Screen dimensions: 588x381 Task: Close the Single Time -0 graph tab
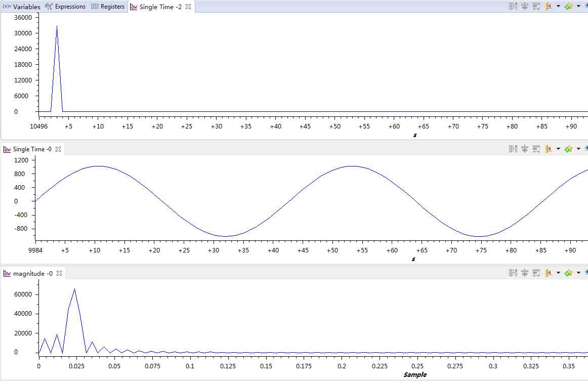coord(58,149)
